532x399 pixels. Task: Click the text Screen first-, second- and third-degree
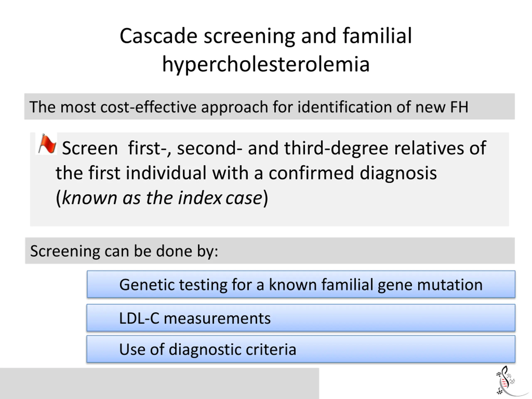pyautogui.click(x=225, y=148)
